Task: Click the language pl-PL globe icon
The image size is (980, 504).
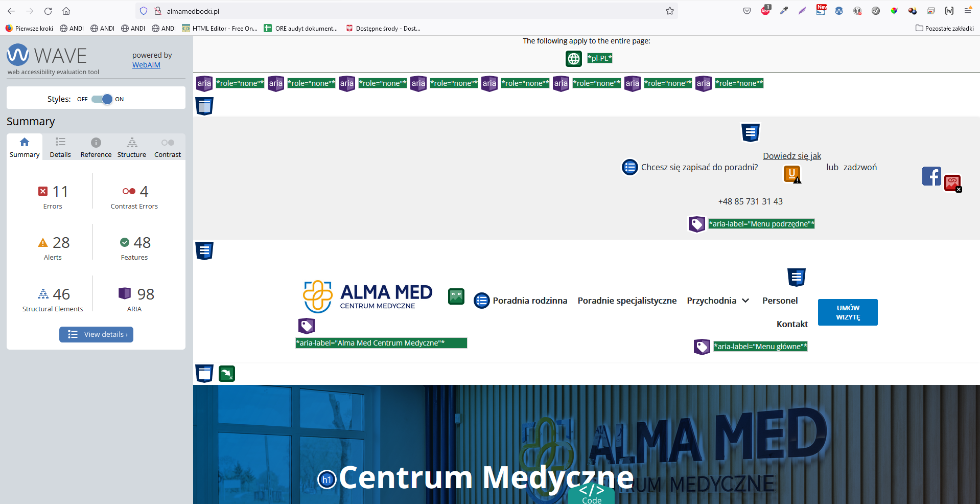Action: [x=574, y=59]
